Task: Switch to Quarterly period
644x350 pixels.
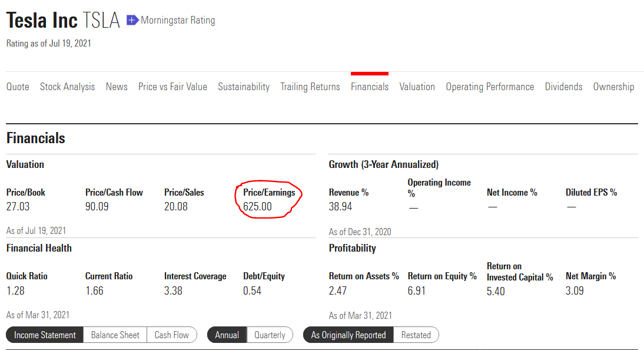Action: click(x=270, y=335)
